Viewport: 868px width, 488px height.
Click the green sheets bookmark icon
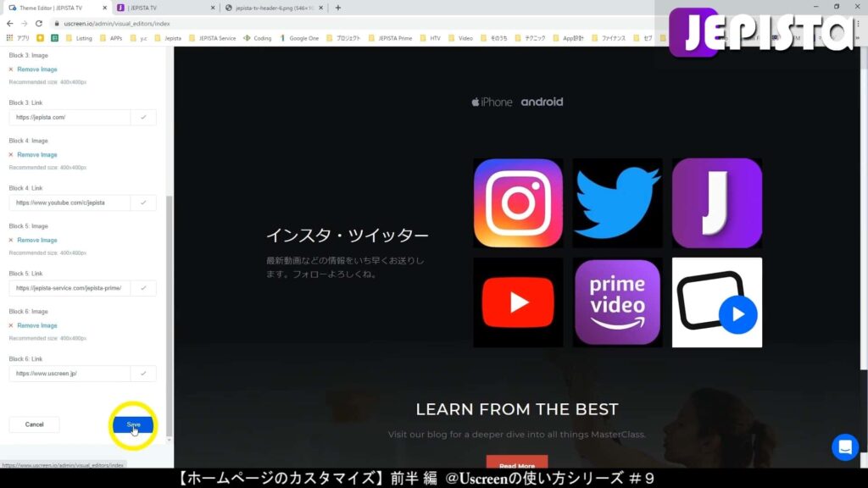pos(54,37)
